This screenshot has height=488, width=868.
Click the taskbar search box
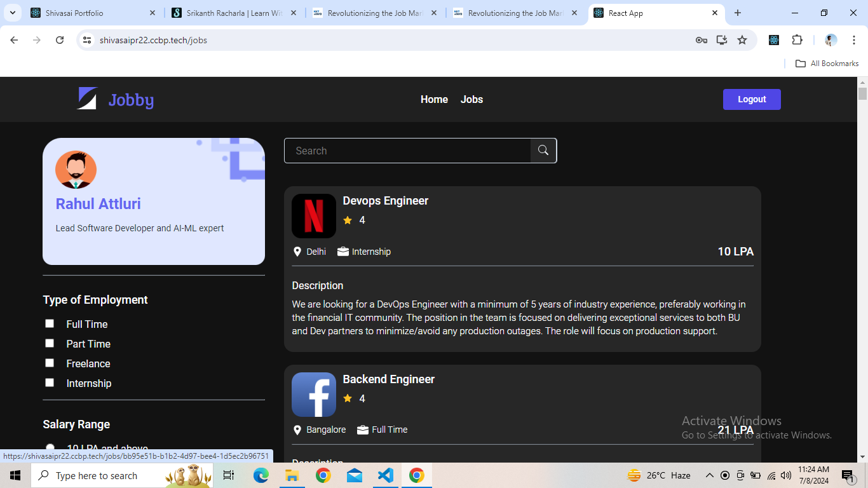coord(121,475)
